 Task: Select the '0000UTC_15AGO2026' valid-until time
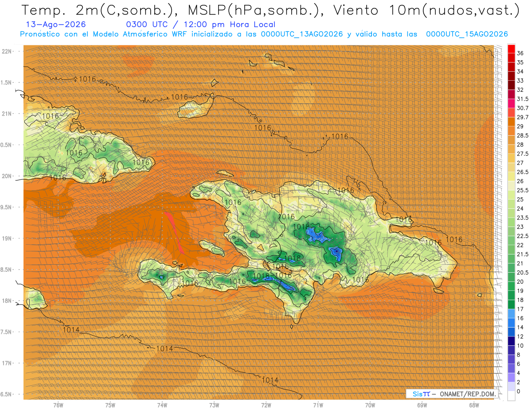467,34
